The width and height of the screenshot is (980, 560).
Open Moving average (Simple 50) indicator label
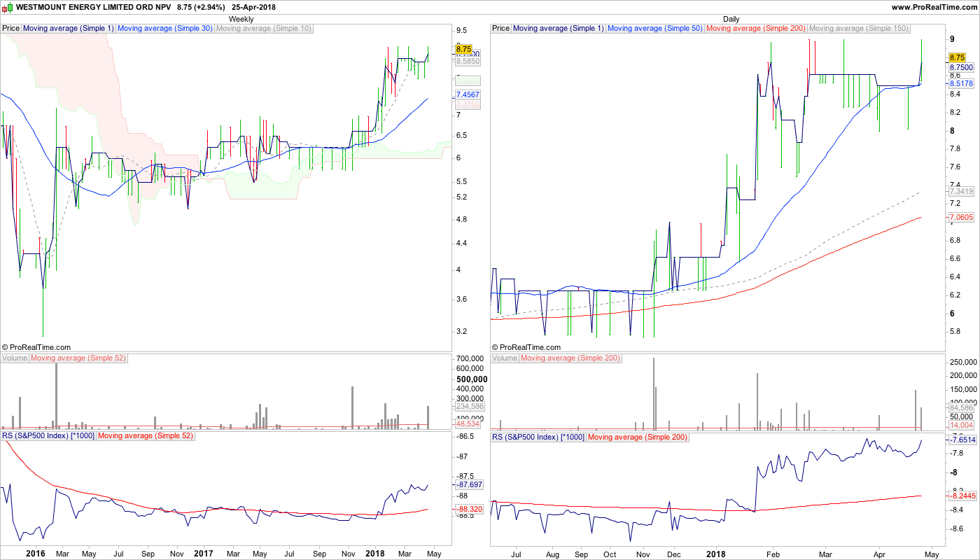655,29
